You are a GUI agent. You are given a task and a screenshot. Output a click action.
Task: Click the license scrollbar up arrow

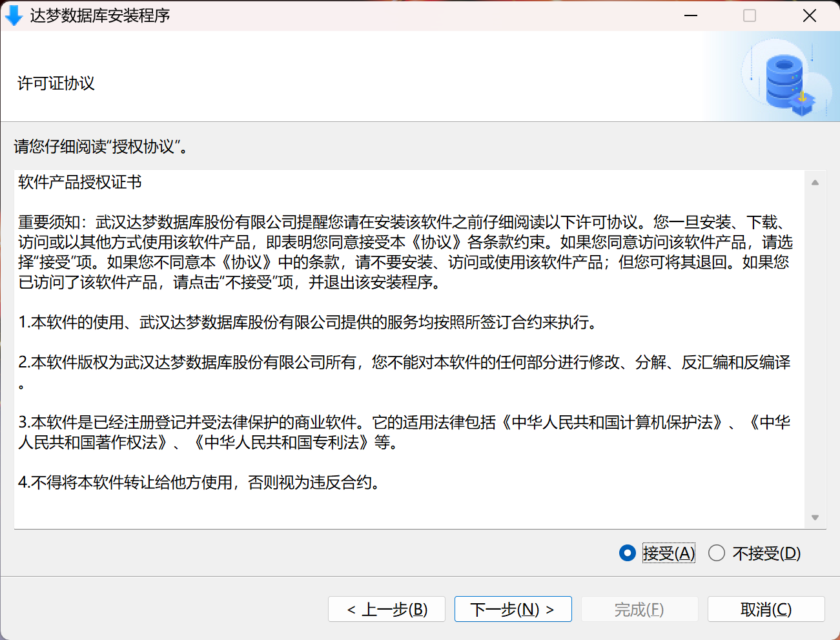point(815,183)
